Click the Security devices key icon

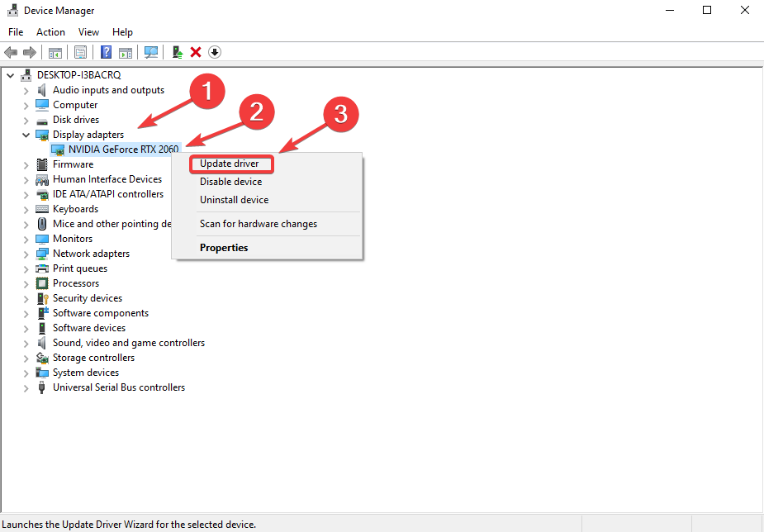(x=42, y=298)
